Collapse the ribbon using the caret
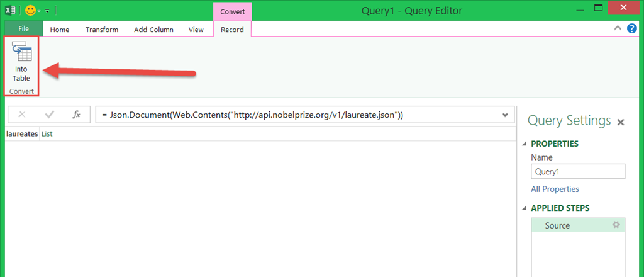644x277 pixels. [618, 29]
